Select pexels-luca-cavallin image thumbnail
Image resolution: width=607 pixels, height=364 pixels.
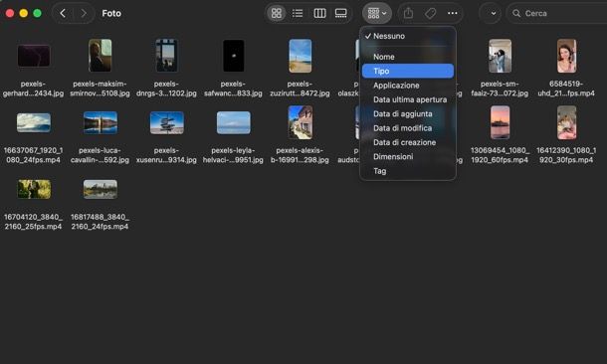pyautogui.click(x=101, y=122)
